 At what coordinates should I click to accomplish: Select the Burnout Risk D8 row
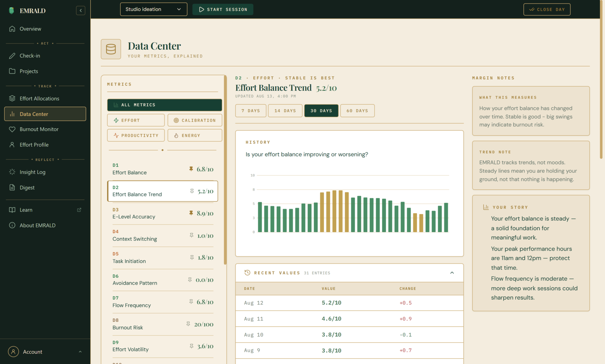[x=163, y=324]
